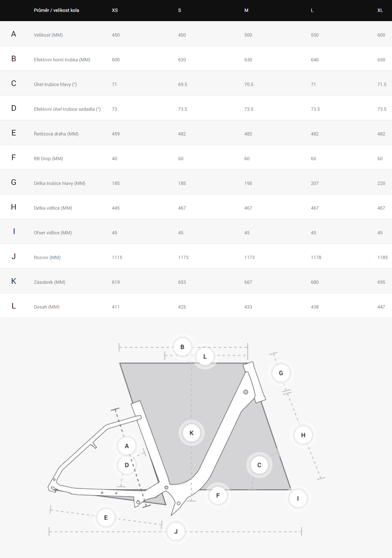The height and width of the screenshot is (558, 392).
Task: Select the H fork length marker
Action: [303, 435]
